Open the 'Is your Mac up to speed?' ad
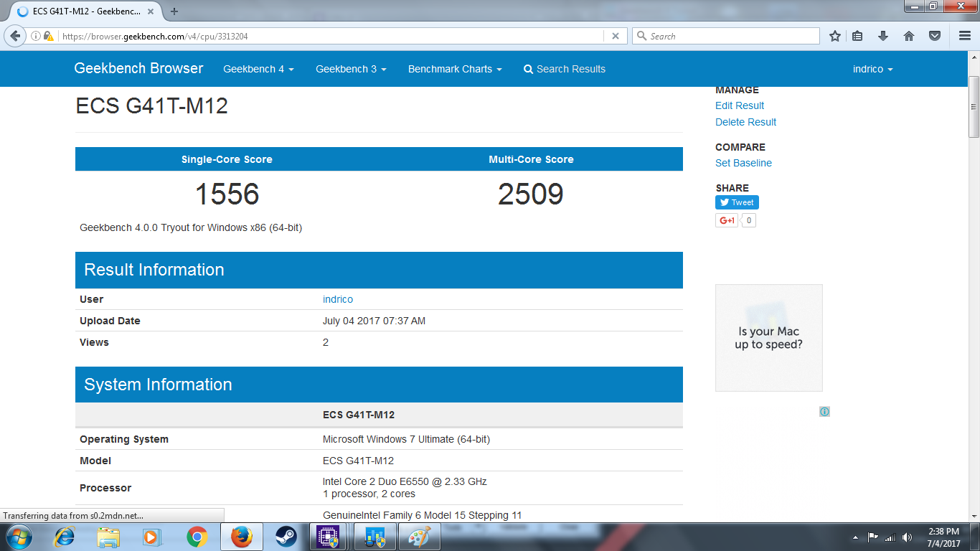980x551 pixels. 768,338
